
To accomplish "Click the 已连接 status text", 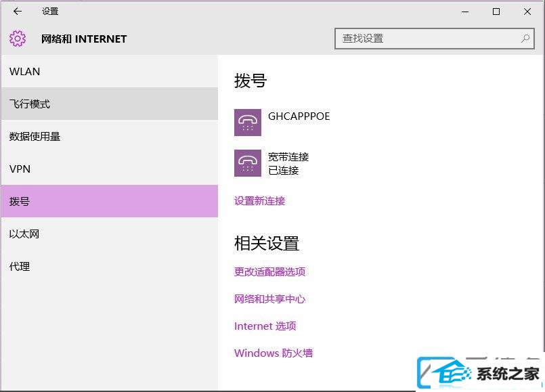I will coord(283,171).
